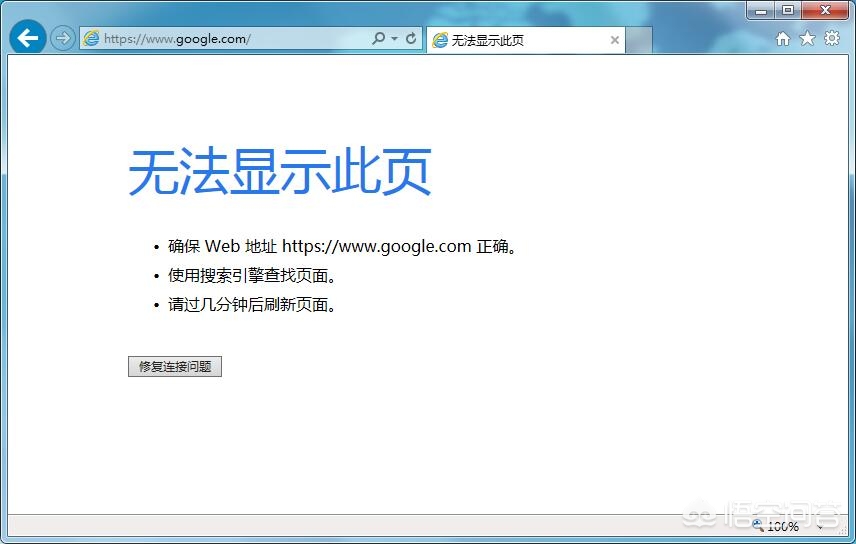
Task: Open zoom level dropdown arrow in status bar
Action: [x=820, y=527]
